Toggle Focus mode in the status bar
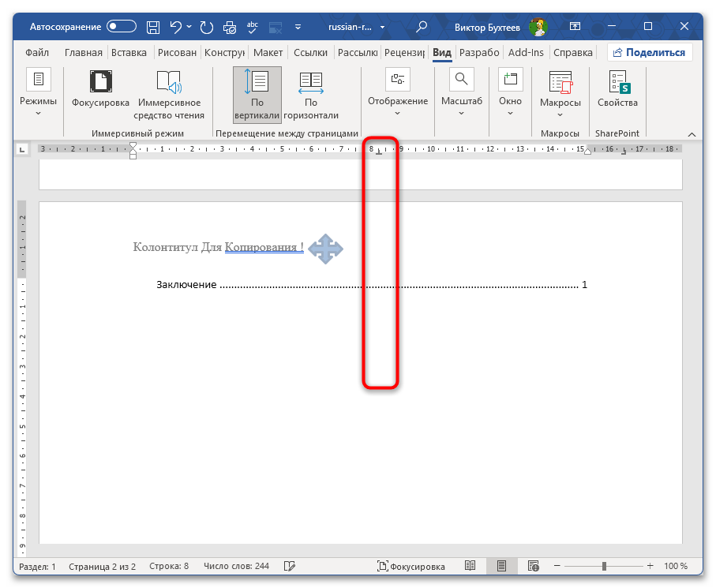 point(411,566)
